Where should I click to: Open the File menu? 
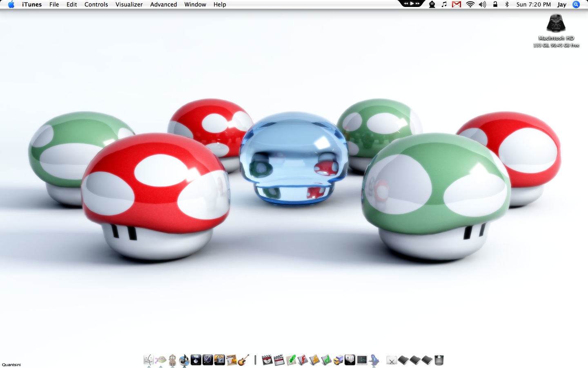coord(54,4)
